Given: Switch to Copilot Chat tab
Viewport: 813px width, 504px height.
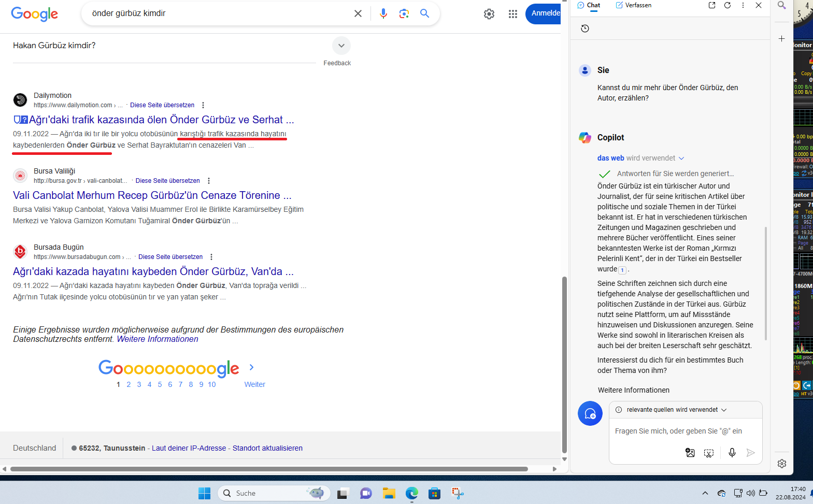Looking at the screenshot, I should point(589,5).
